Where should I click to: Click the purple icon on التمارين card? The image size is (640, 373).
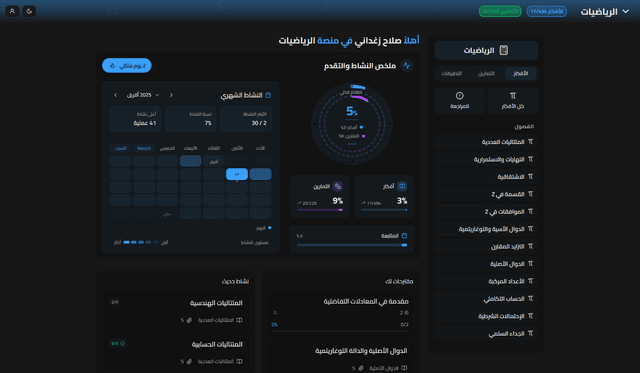click(x=338, y=186)
